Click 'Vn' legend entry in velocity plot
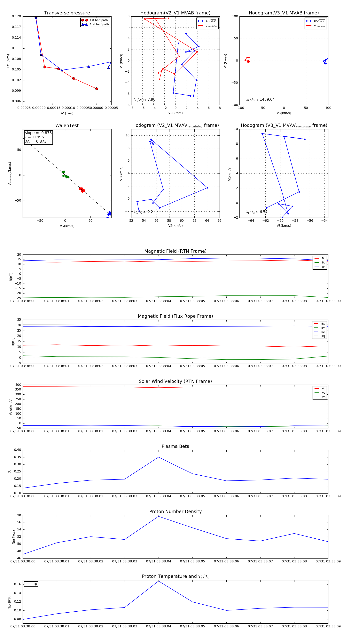 (320, 397)
